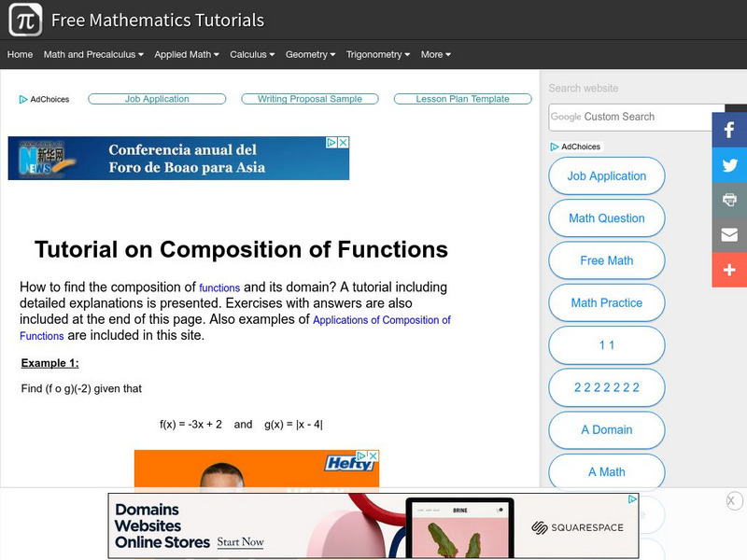Expand Math and Precalculus dropdown menu
This screenshot has width=747, height=560.
tap(93, 54)
